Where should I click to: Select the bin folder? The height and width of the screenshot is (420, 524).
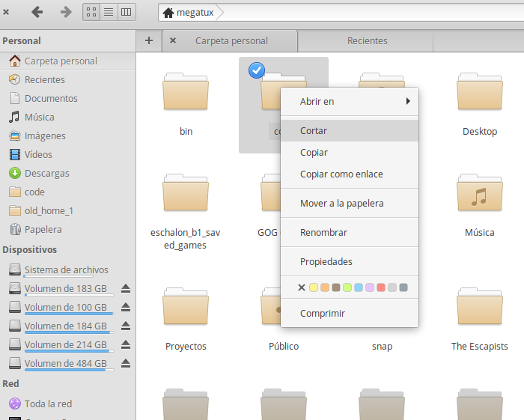tap(186, 92)
